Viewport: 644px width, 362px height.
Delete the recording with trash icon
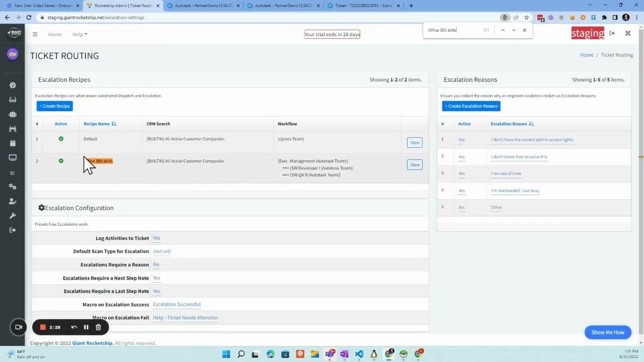(98, 327)
